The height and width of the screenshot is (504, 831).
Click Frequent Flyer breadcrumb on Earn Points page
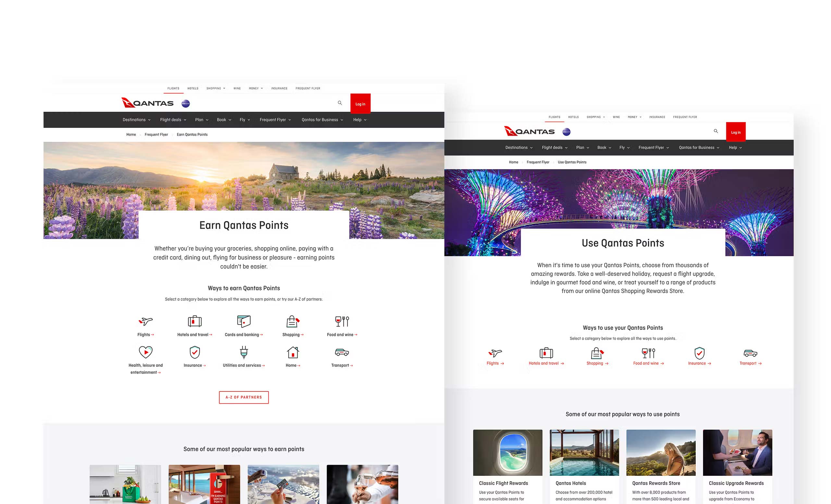(x=156, y=134)
